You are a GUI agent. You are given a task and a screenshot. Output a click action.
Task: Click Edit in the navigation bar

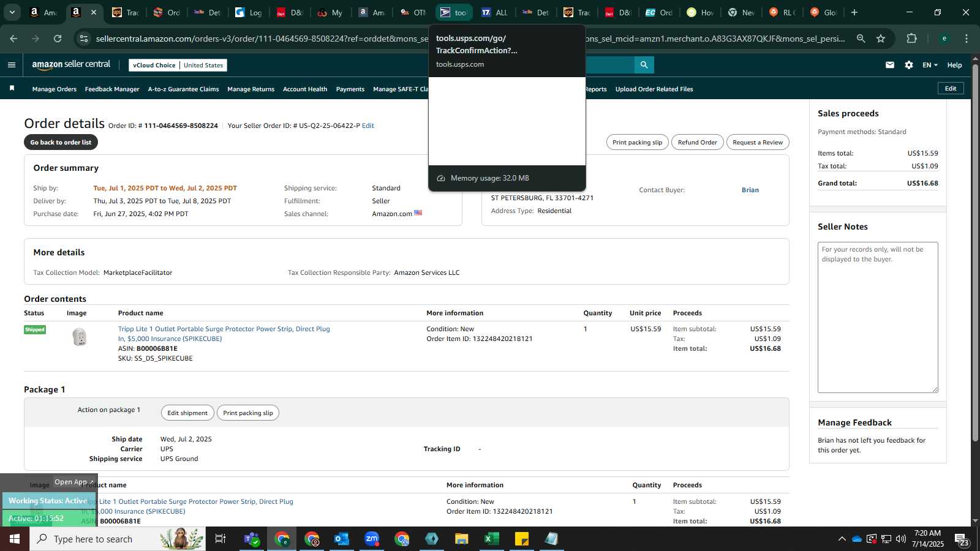coord(951,88)
